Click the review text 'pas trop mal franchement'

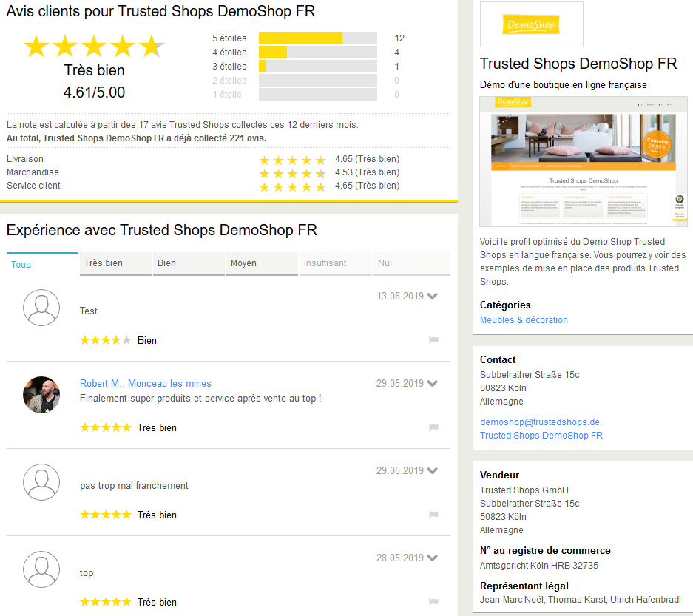tap(134, 485)
